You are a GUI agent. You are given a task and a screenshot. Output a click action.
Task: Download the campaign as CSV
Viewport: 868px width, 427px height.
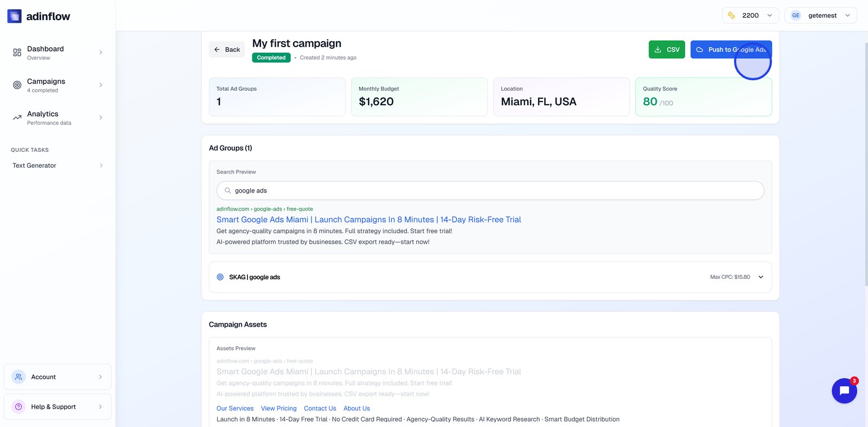click(667, 49)
